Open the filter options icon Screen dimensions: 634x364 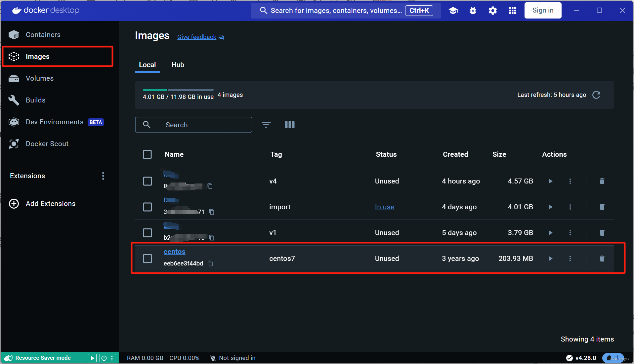266,125
